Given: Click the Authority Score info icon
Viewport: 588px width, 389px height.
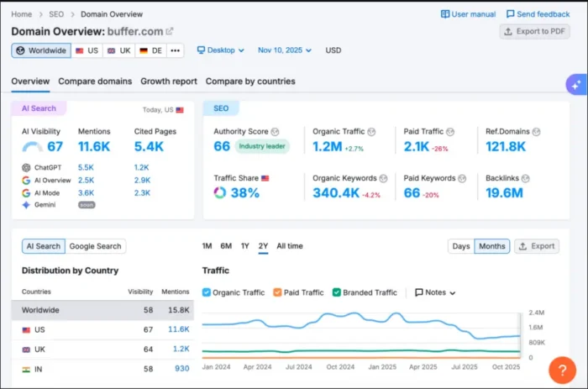Looking at the screenshot, I should [276, 132].
